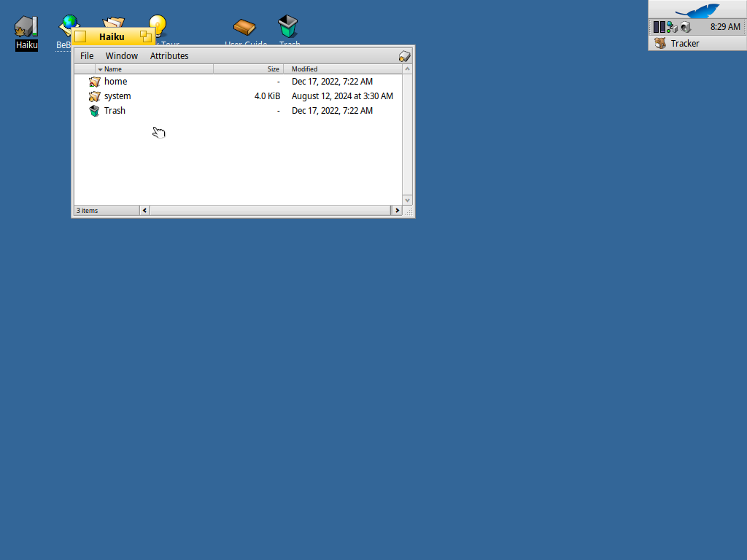Click the horizontal scrollbar right arrow

pyautogui.click(x=397, y=211)
